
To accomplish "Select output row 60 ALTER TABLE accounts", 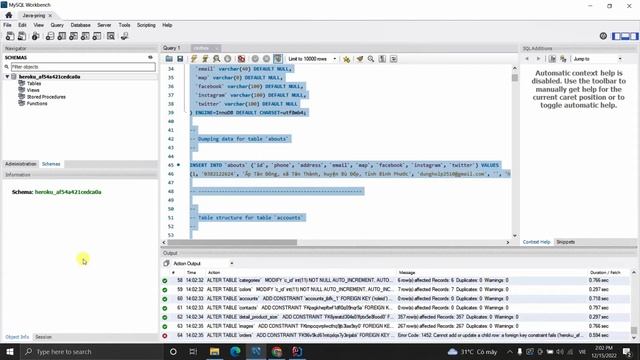I will [395, 299].
